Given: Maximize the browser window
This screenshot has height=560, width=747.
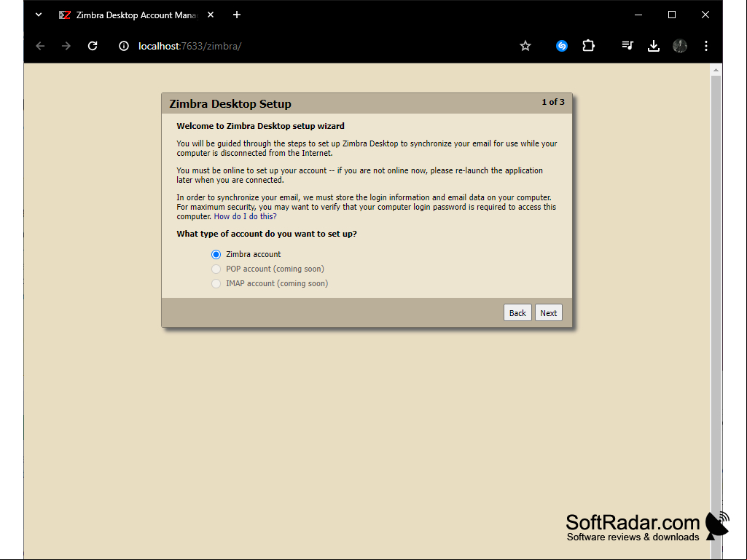Looking at the screenshot, I should tap(672, 15).
